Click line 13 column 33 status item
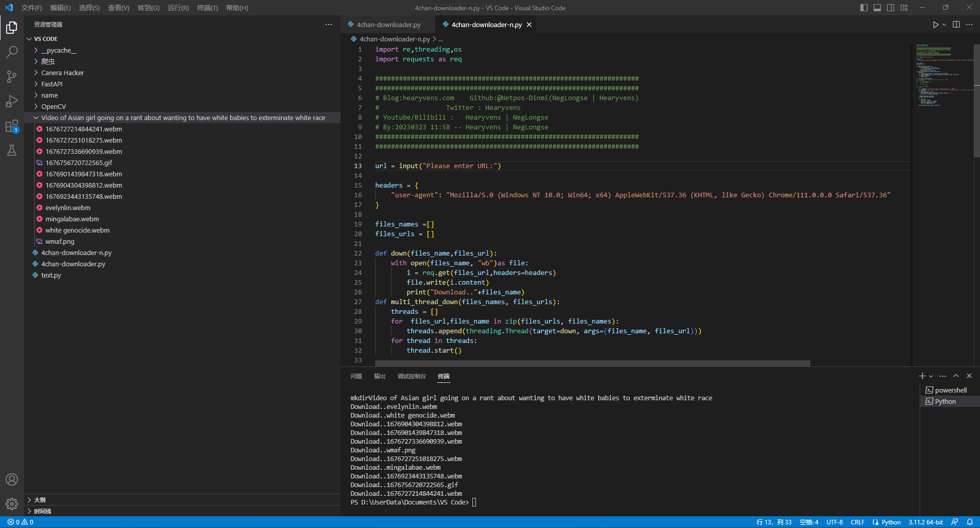The width and height of the screenshot is (980, 528). [774, 522]
